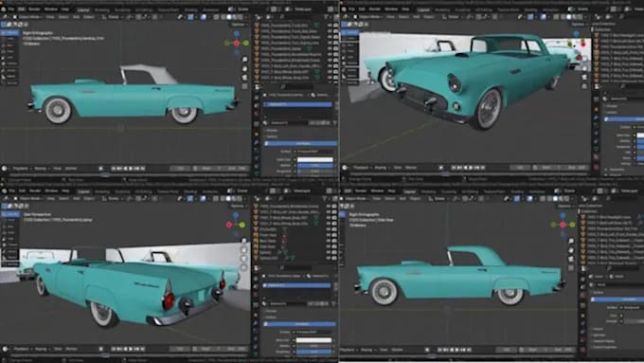The width and height of the screenshot is (644, 363).
Task: Switch to material preview shading in bottom-left window
Action: pos(235,199)
